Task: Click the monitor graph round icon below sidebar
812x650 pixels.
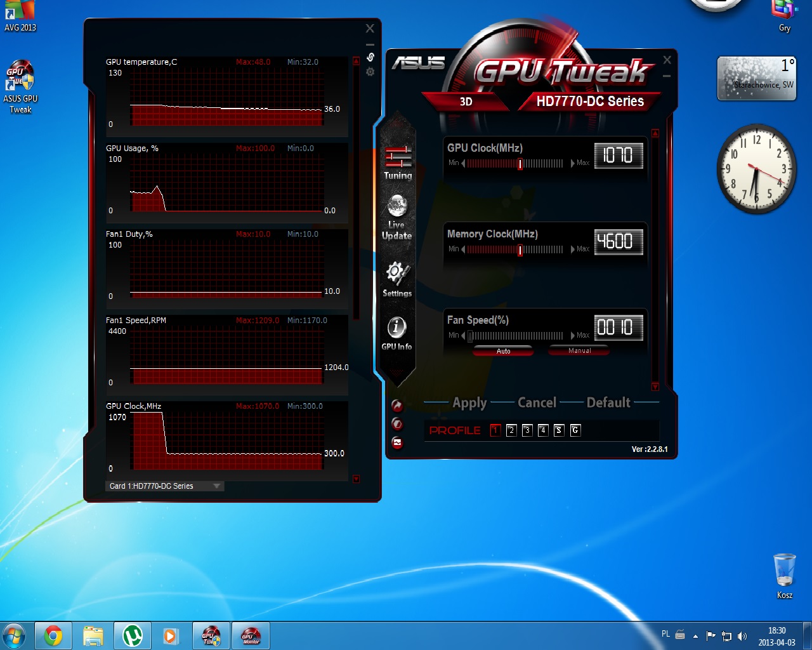Action: 397,442
